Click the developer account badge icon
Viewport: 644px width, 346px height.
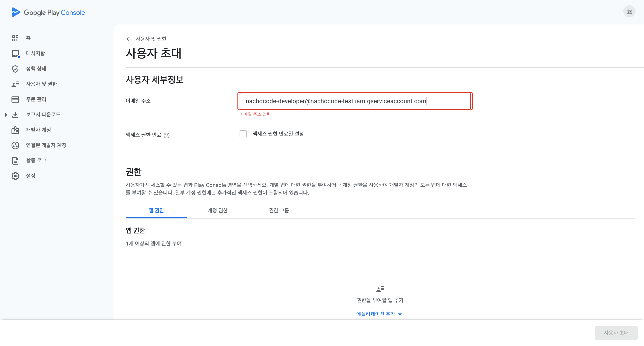15,130
